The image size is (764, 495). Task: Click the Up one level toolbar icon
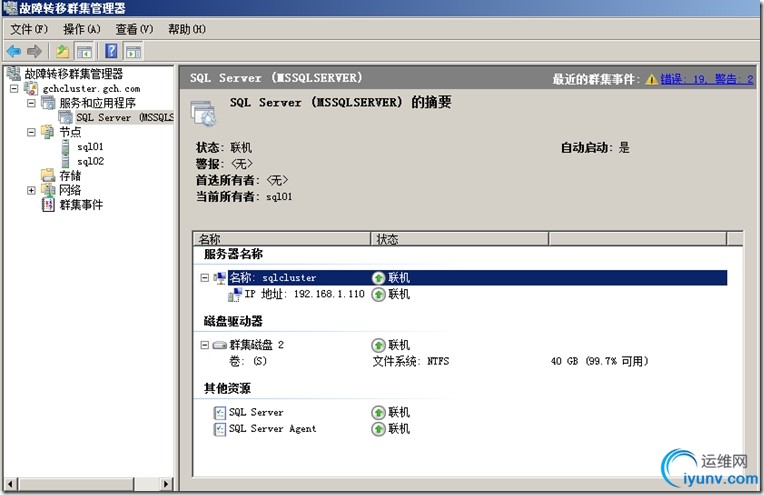click(62, 51)
